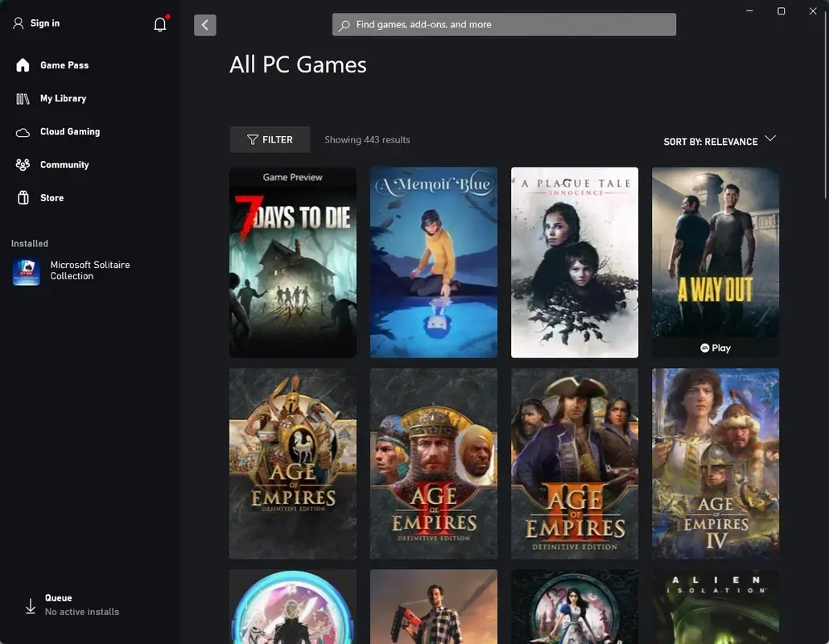Click the back navigation arrow
The image size is (829, 644).
tap(204, 25)
